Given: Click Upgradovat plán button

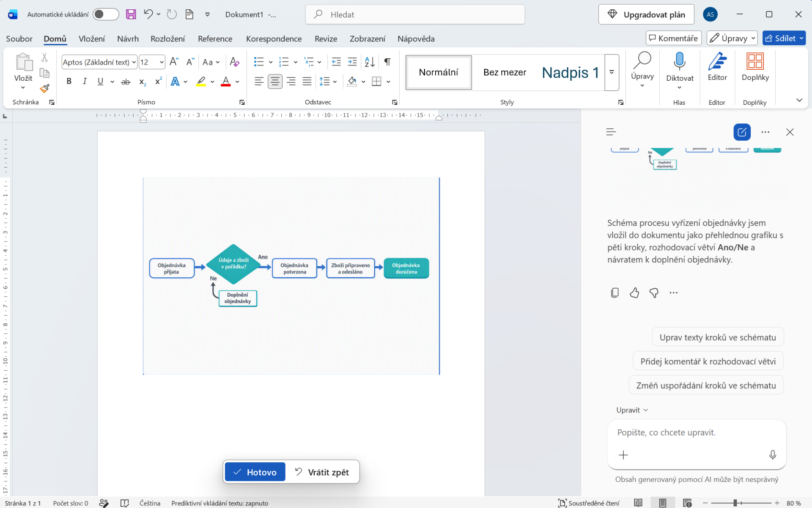Looking at the screenshot, I should (646, 14).
